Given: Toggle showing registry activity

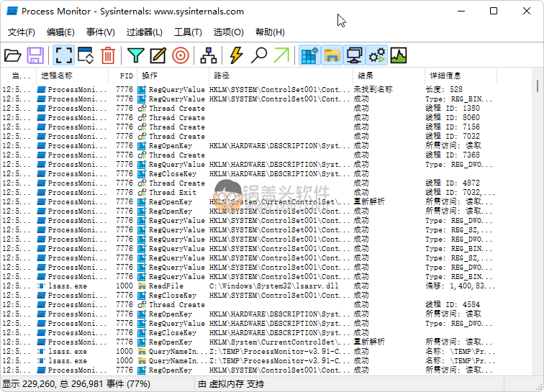Looking at the screenshot, I should [309, 55].
